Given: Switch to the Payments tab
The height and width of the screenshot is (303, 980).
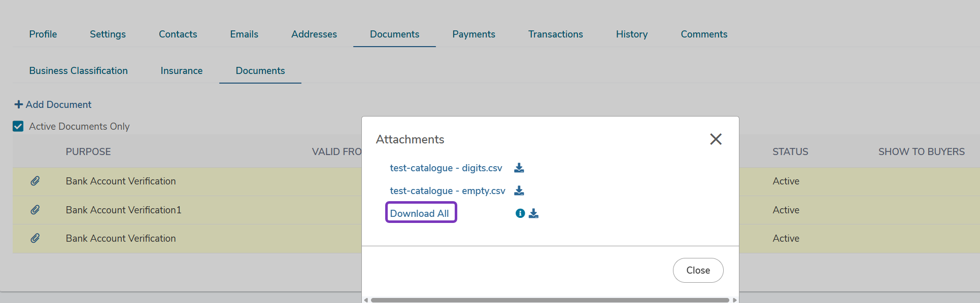Looking at the screenshot, I should point(474,34).
